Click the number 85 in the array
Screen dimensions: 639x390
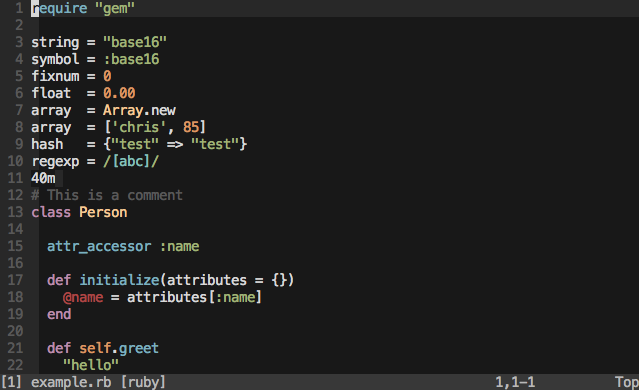click(x=191, y=127)
